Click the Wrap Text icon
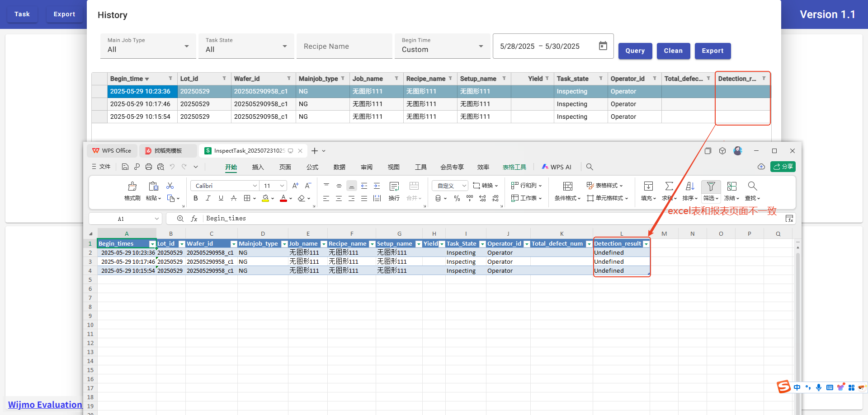The image size is (868, 415). pyautogui.click(x=394, y=186)
